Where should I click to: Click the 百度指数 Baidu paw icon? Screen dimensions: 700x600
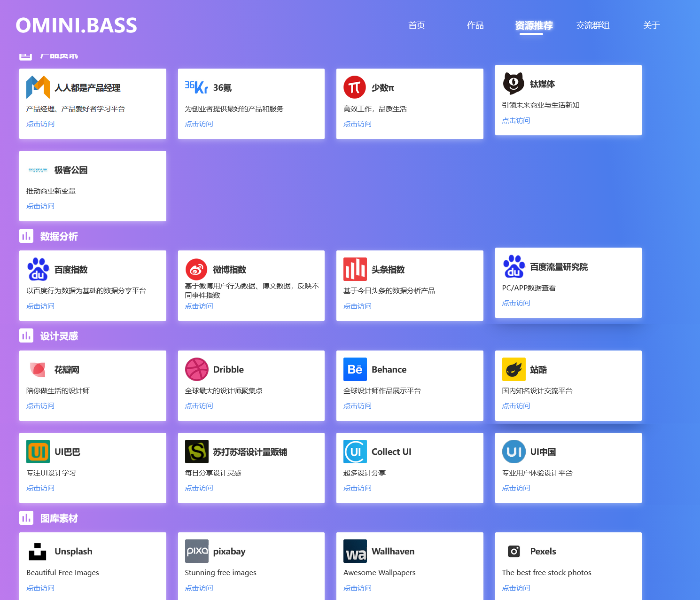tap(38, 269)
